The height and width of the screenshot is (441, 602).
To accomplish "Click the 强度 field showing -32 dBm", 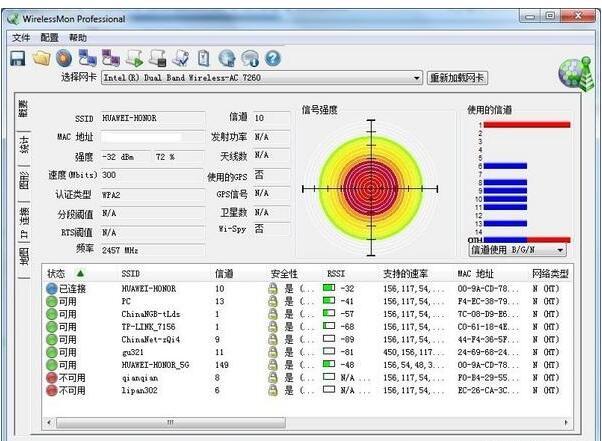I will (x=126, y=157).
